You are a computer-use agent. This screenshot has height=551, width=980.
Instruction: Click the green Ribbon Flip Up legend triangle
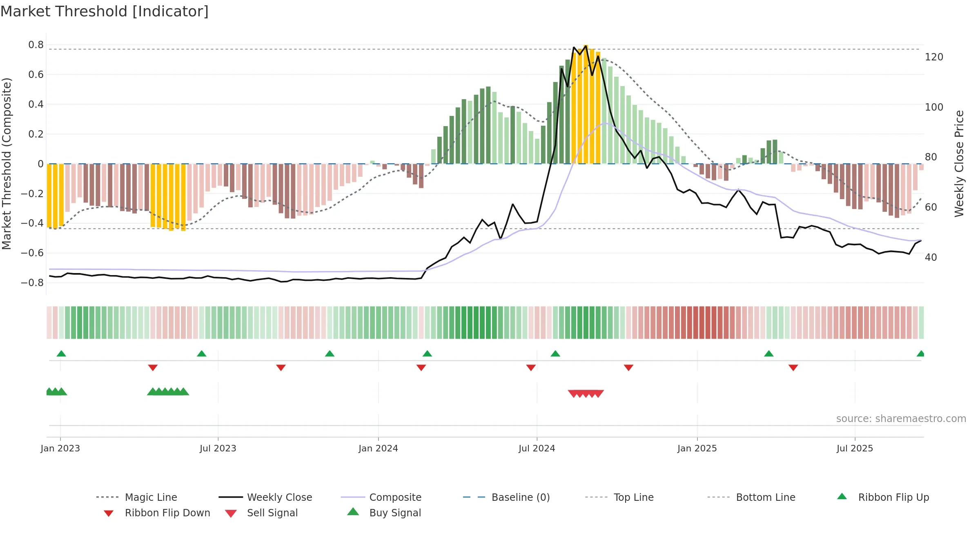click(x=842, y=496)
